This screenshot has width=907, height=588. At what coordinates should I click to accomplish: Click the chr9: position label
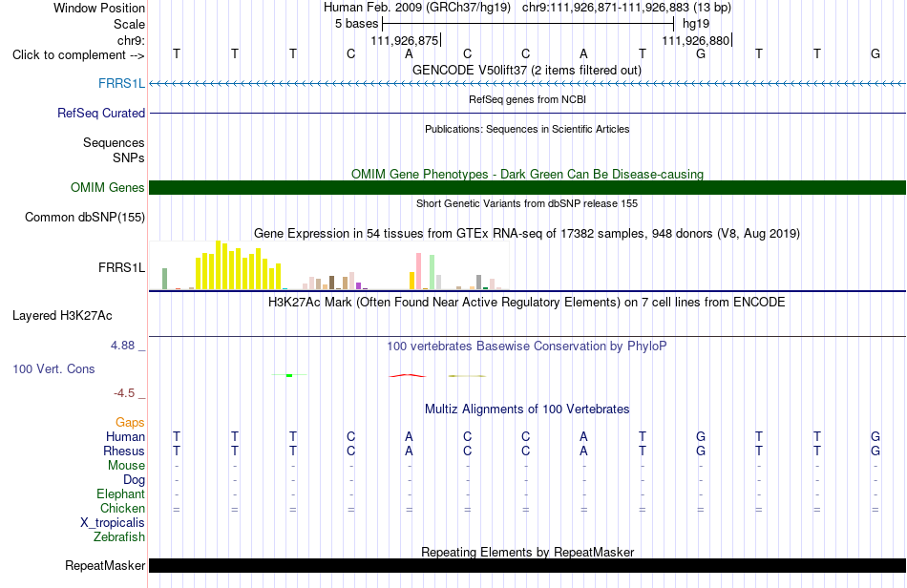pos(131,40)
